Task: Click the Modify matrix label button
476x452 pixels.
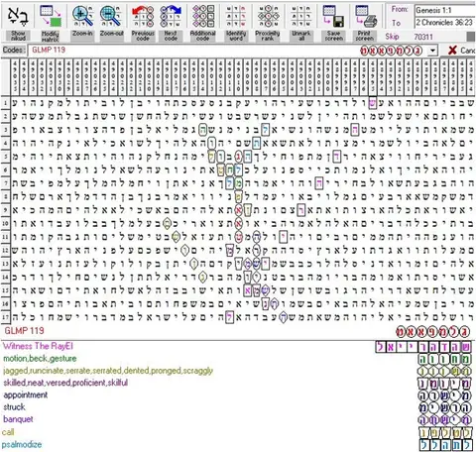Action: [51, 36]
